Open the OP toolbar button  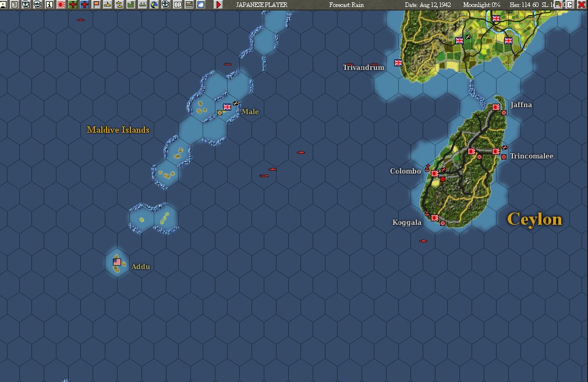178,5
